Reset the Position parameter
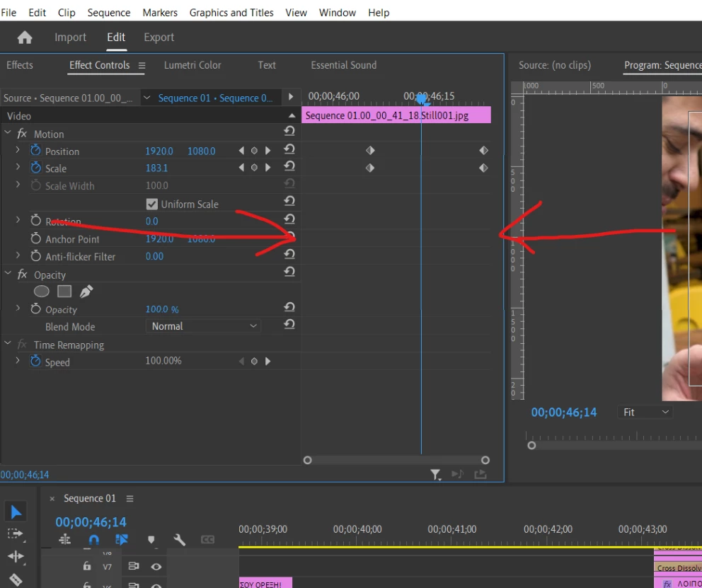 coord(289,149)
